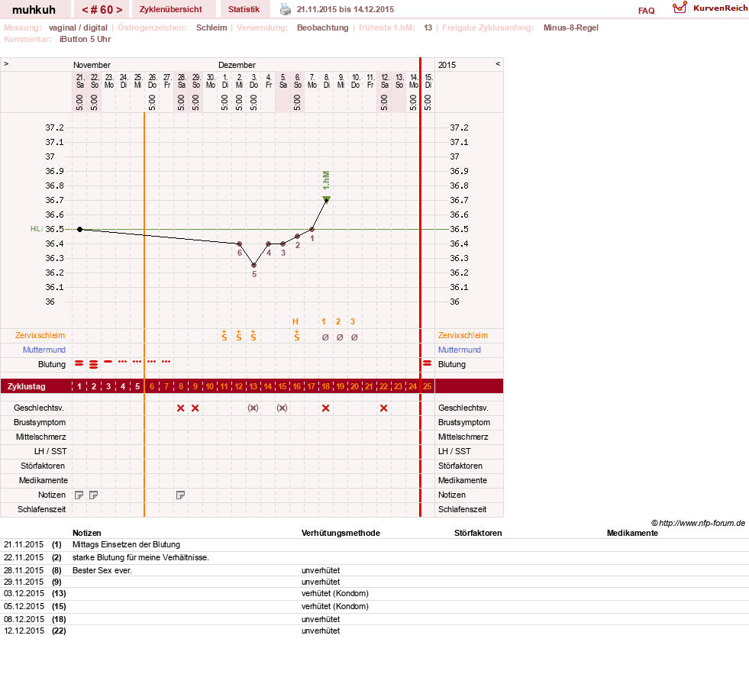Viewport: 749px width, 700px height.
Task: Click the intercourse X mark on day 9
Action: (x=195, y=408)
